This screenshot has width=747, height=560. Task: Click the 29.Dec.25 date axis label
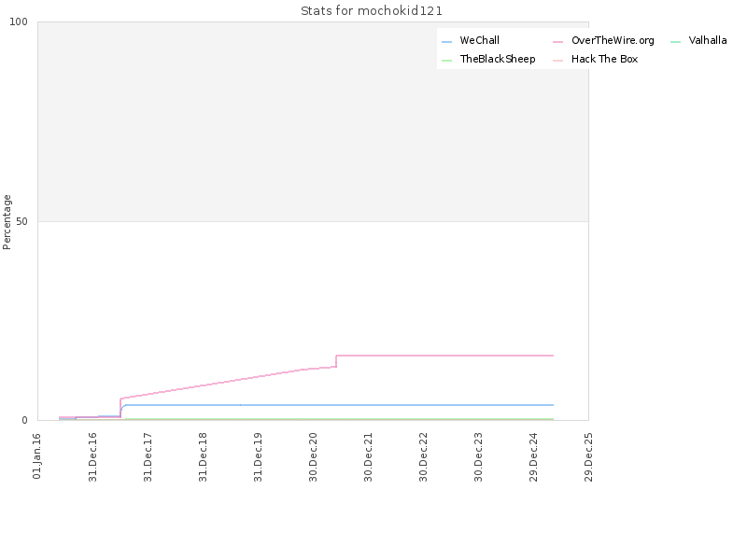(588, 457)
